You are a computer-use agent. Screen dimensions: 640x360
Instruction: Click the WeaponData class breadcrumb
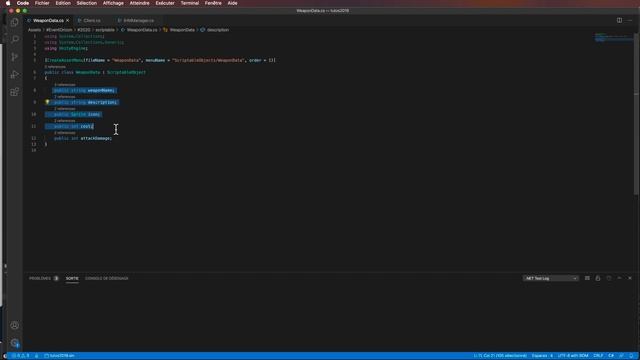(182, 30)
